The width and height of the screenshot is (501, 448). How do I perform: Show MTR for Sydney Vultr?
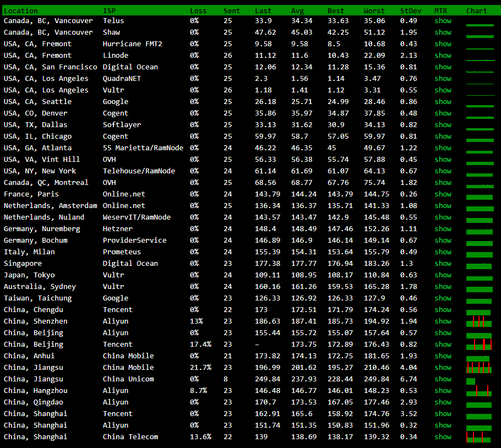[443, 286]
